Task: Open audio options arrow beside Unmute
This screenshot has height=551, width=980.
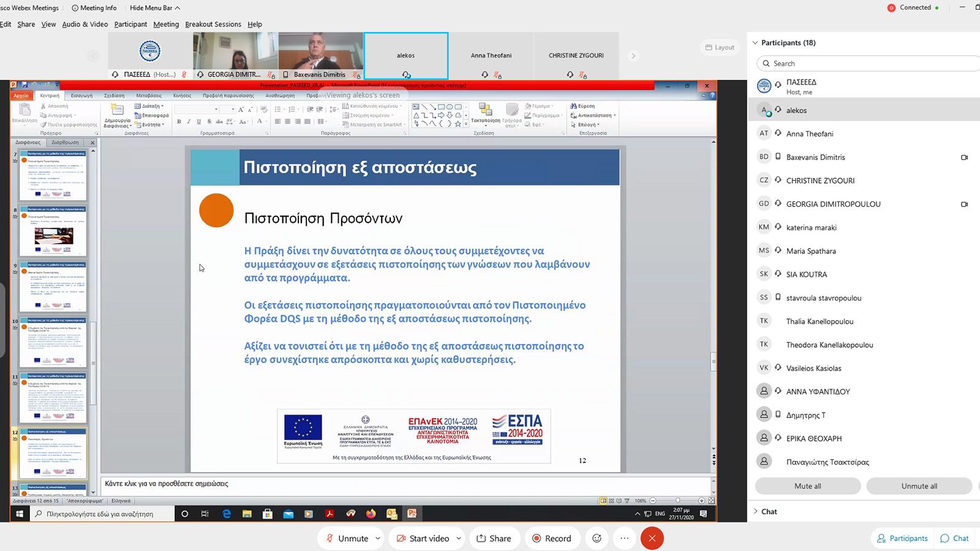Action: point(377,538)
